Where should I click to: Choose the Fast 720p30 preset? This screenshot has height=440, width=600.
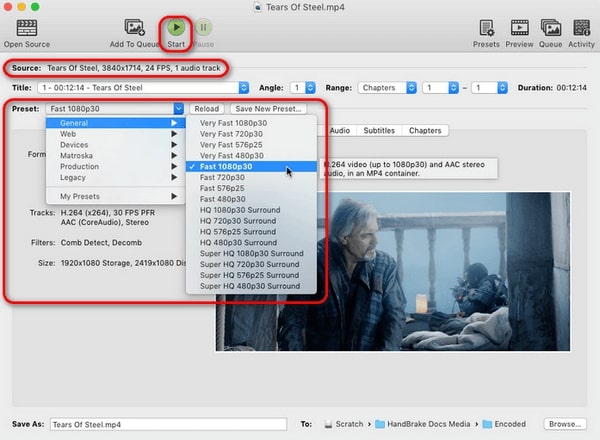click(x=251, y=177)
